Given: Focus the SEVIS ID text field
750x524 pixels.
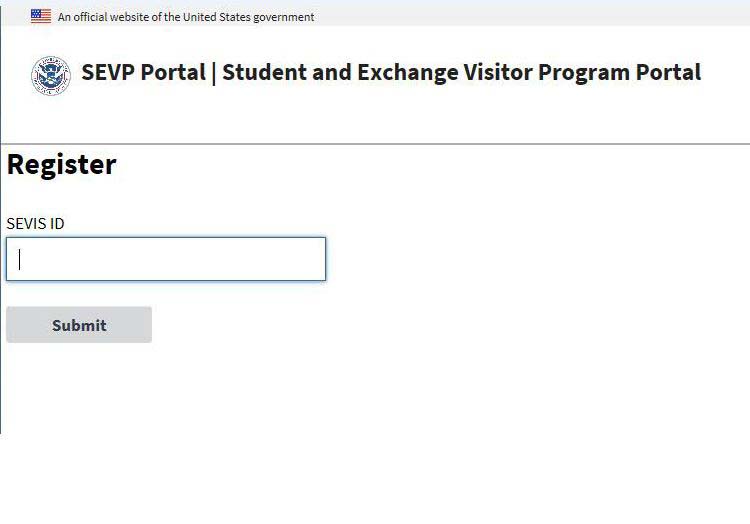Looking at the screenshot, I should click(166, 259).
